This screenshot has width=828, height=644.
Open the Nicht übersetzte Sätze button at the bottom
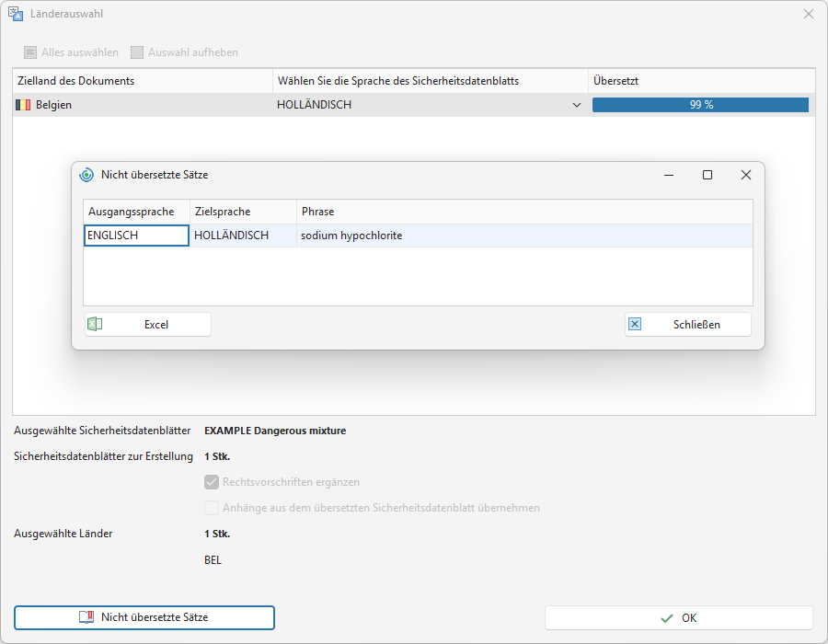pyautogui.click(x=144, y=617)
